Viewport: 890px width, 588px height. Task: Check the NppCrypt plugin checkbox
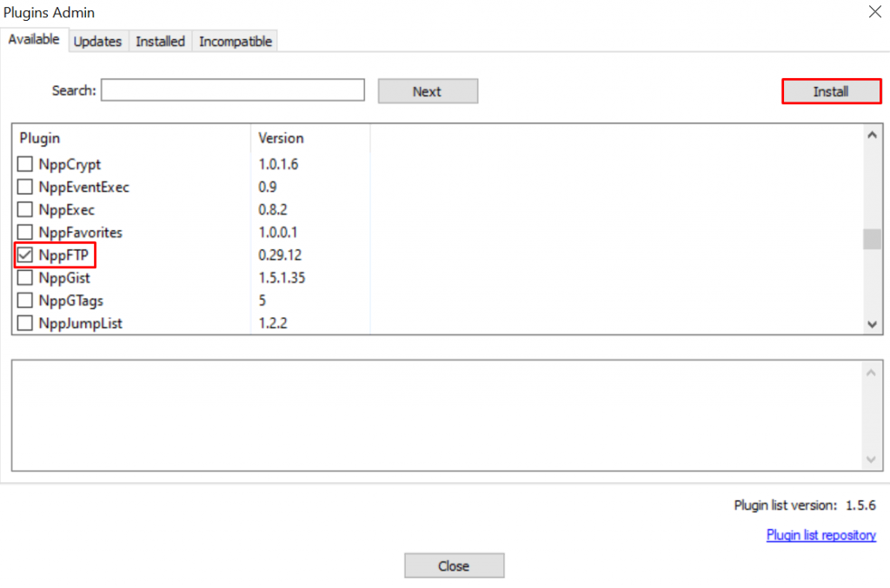pos(25,164)
